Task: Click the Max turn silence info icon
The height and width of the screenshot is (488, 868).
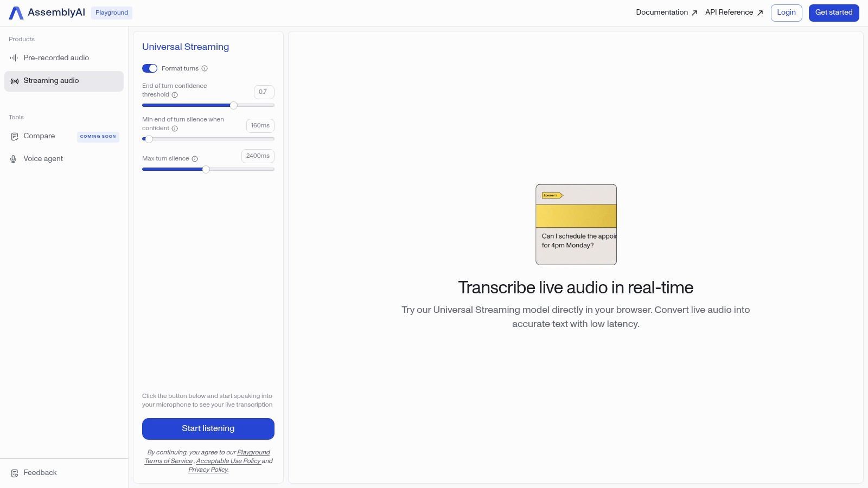Action: pos(194,158)
